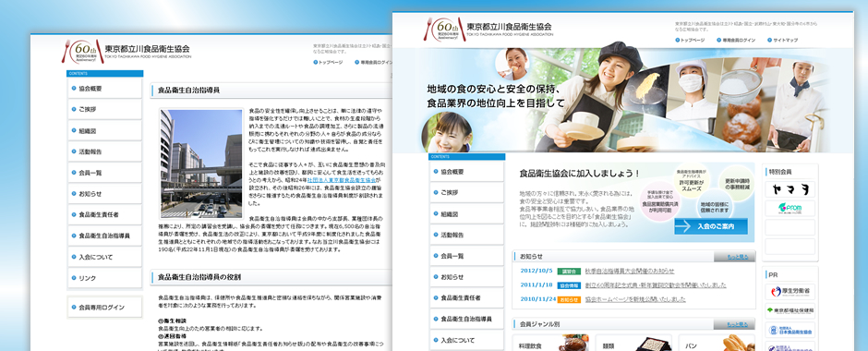Click the 食品衛生自治指導員の役割 section heading
Screen dimensions: 868x351
tap(199, 277)
